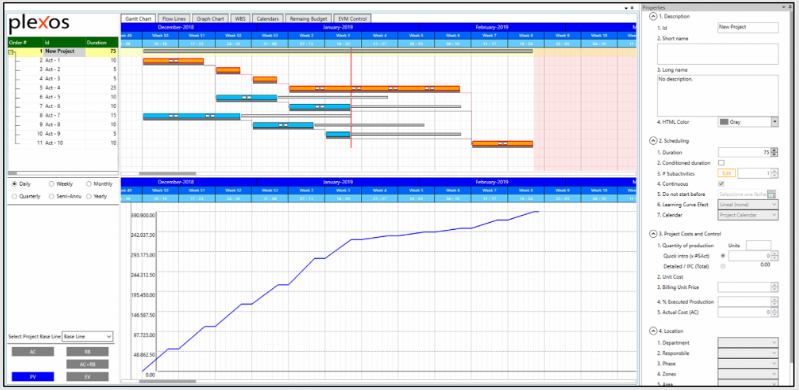Open the EVM Control tab
The width and height of the screenshot is (799, 390).
coord(353,18)
